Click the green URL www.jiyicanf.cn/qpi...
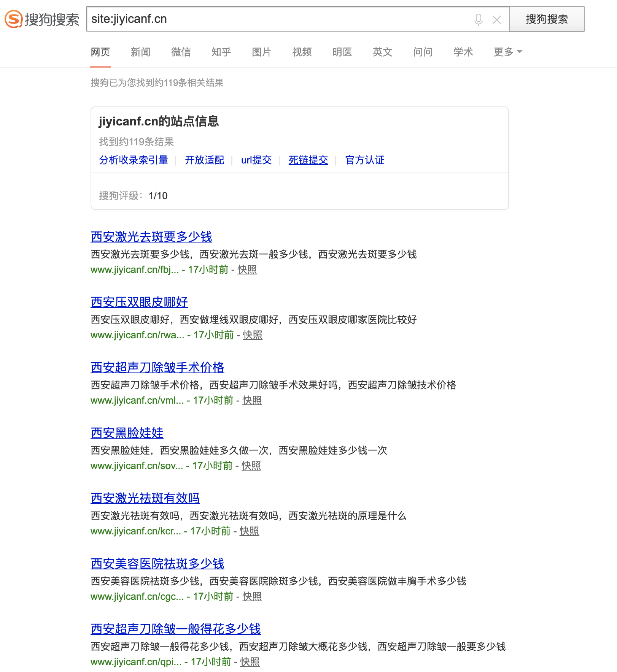This screenshot has width=617, height=672. (136, 662)
